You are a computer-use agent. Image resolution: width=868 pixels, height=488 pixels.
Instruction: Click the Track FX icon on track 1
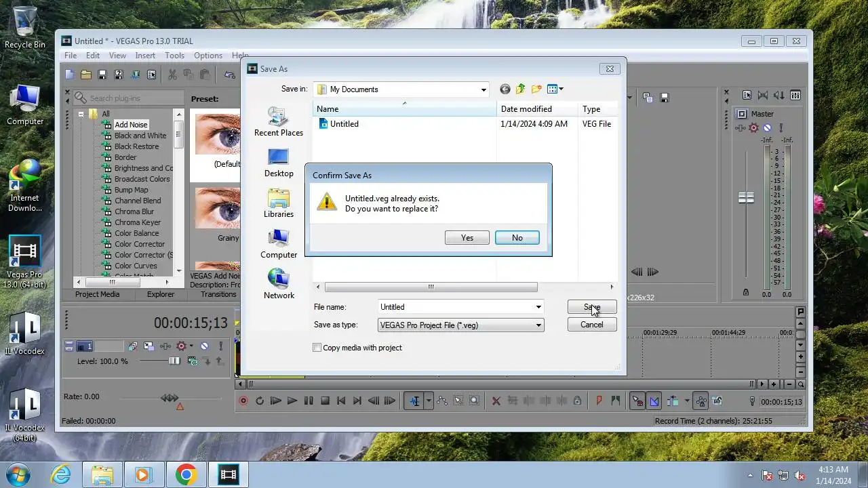[165, 346]
